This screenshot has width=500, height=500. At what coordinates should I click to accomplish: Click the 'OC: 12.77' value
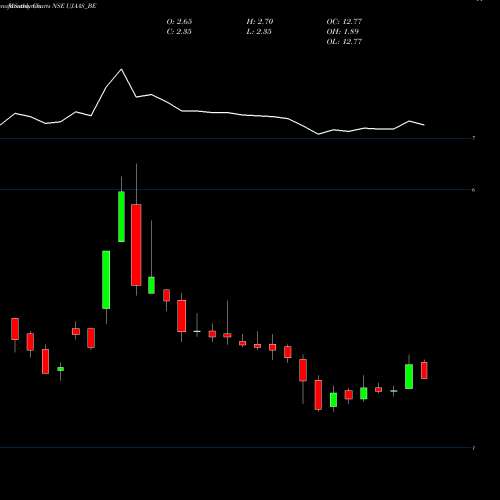[x=344, y=22]
